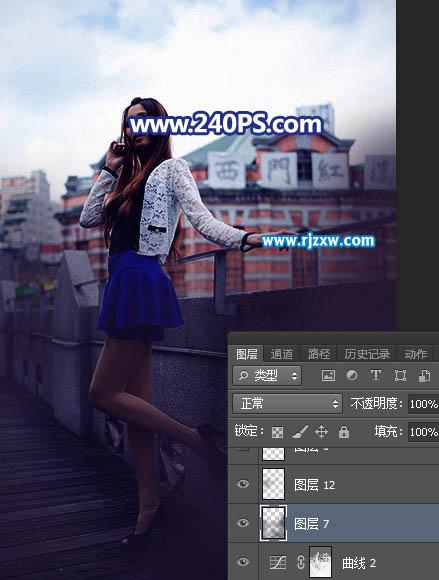This screenshot has width=439, height=580.
Task: Hide layer 图层 7 via eye icon
Action: tap(243, 523)
